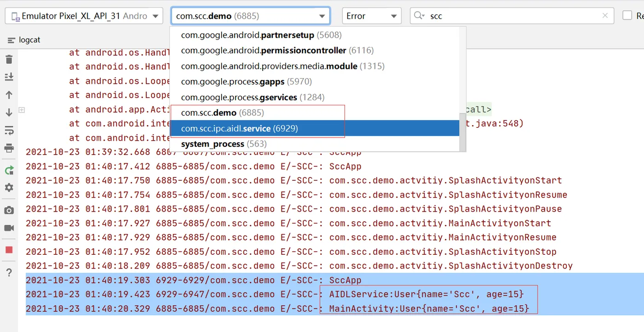Clear the 'scc' search text with X

pyautogui.click(x=605, y=16)
